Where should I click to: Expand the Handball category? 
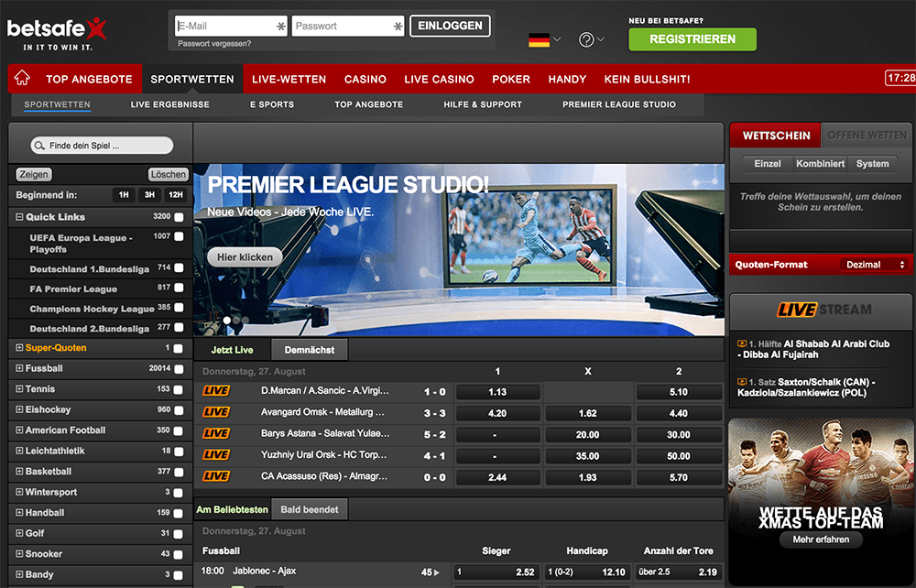(x=19, y=513)
